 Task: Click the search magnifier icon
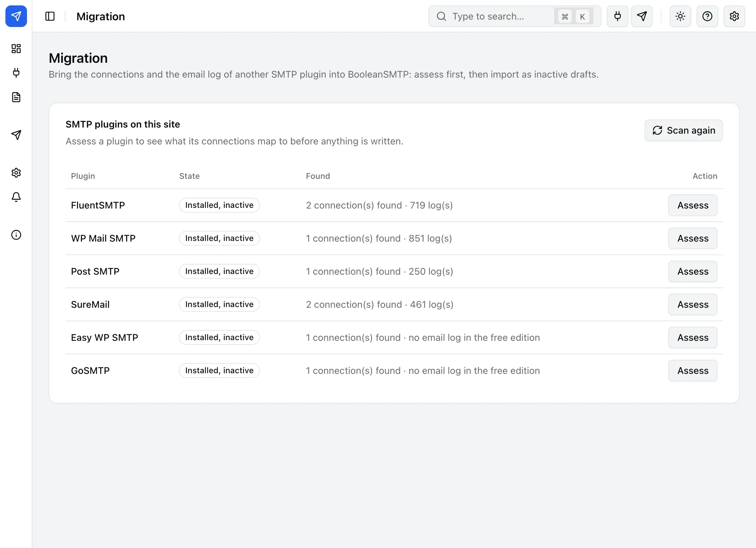pyautogui.click(x=441, y=16)
